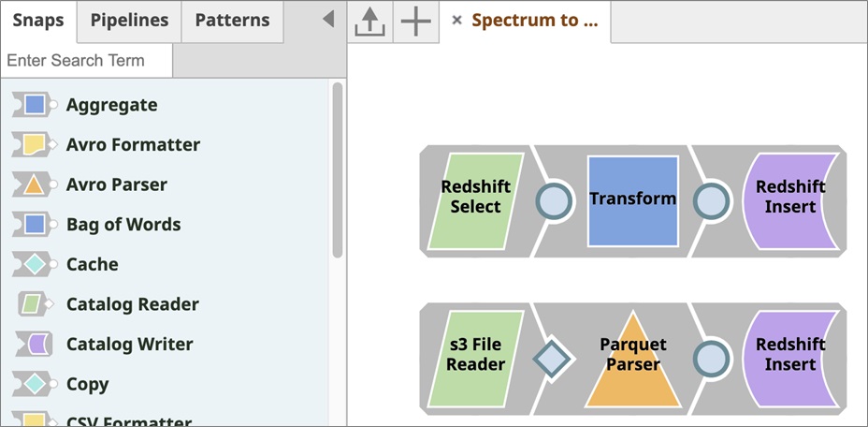
Task: Select the Snaps tab
Action: pyautogui.click(x=38, y=21)
